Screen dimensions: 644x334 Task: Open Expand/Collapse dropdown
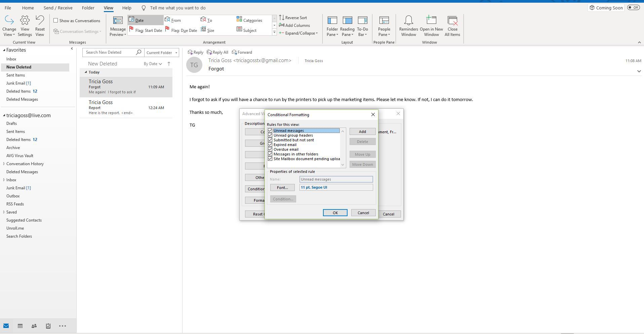[298, 33]
